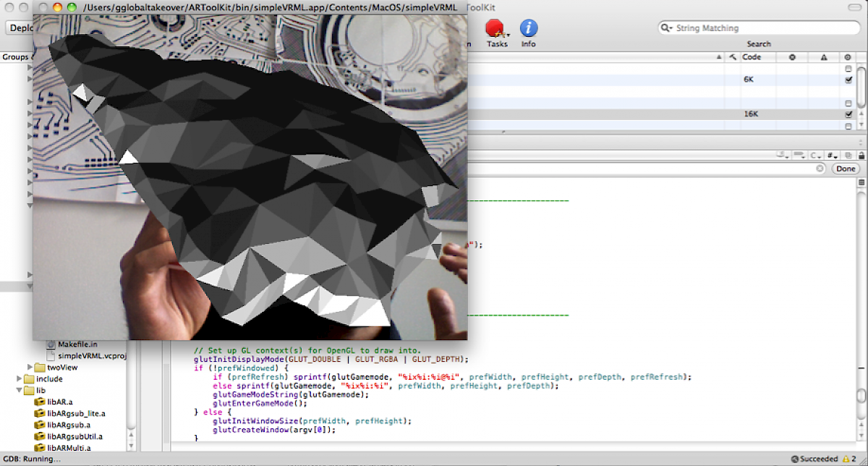The height and width of the screenshot is (466, 868).
Task: Click the clear search field icon beside Done
Action: point(820,169)
